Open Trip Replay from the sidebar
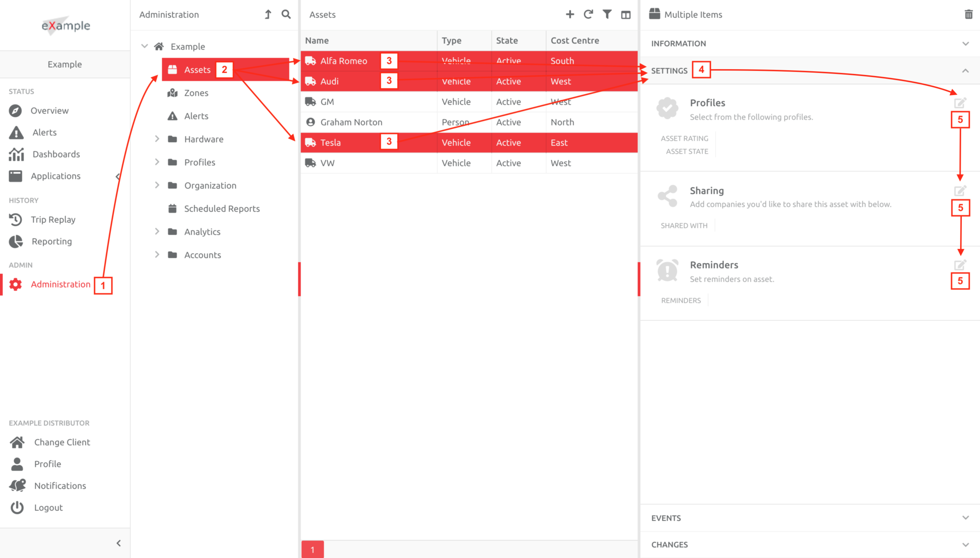The width and height of the screenshot is (980, 558). click(53, 220)
